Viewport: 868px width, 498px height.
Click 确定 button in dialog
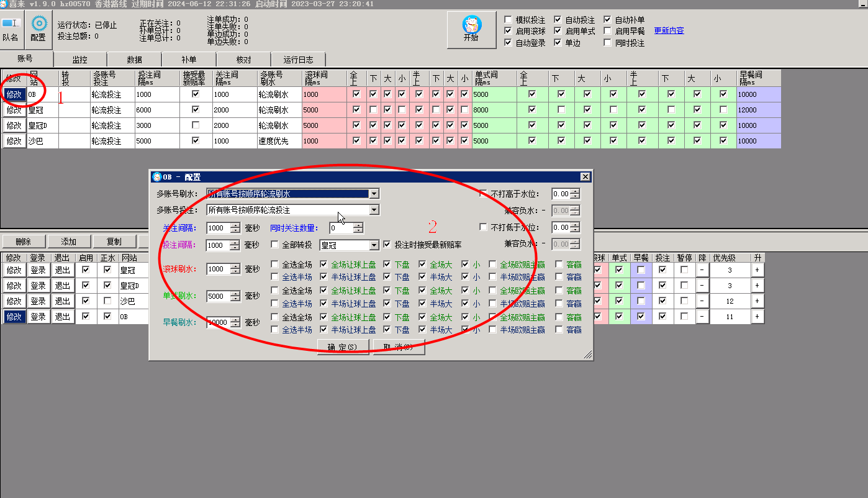(343, 347)
